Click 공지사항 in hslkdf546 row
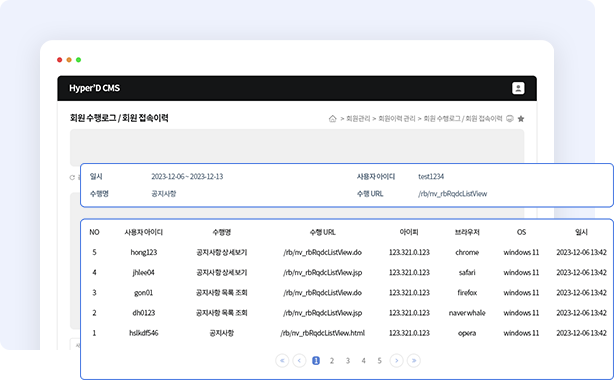Image resolution: width=614 pixels, height=380 pixels. pyautogui.click(x=222, y=333)
